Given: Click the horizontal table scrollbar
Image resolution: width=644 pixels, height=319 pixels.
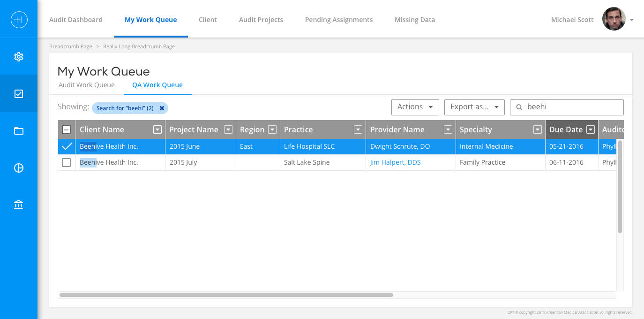Looking at the screenshot, I should (x=226, y=295).
